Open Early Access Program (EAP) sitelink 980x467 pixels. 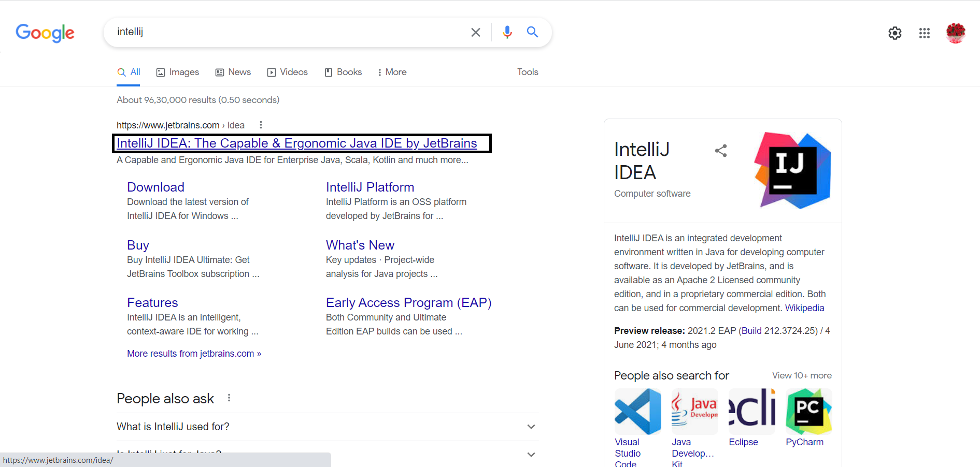pos(409,302)
